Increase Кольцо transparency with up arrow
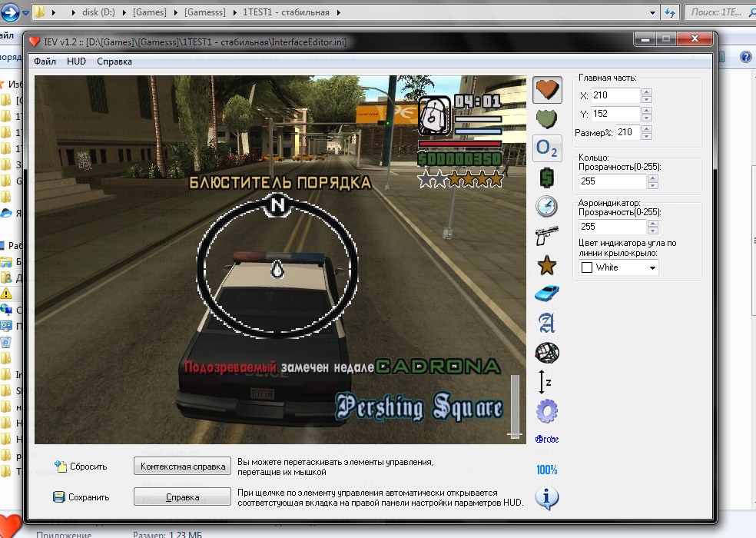Viewport: 756px width, 538px height. 653,178
